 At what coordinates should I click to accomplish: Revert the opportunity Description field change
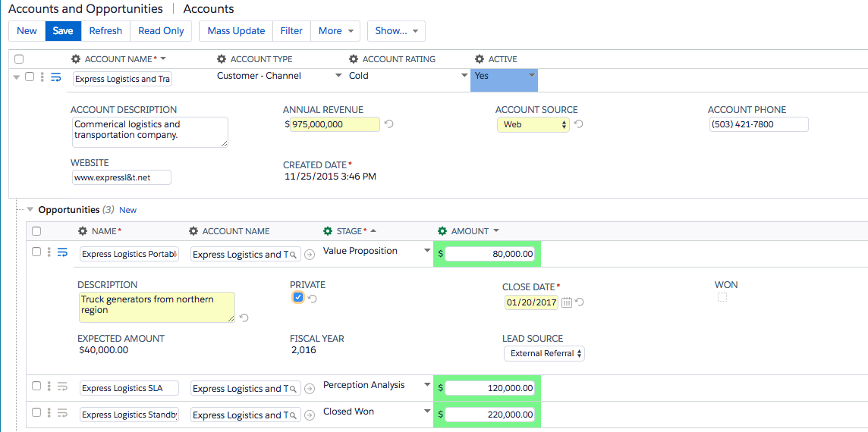244,318
